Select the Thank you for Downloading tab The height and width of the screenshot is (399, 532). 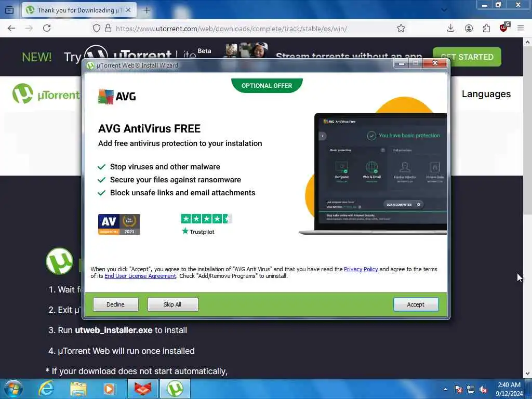click(x=79, y=10)
